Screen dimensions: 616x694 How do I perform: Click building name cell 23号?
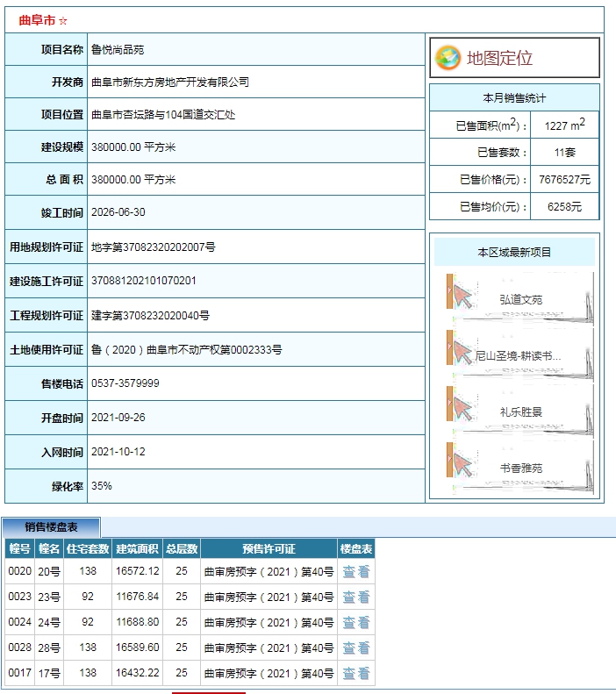click(49, 597)
